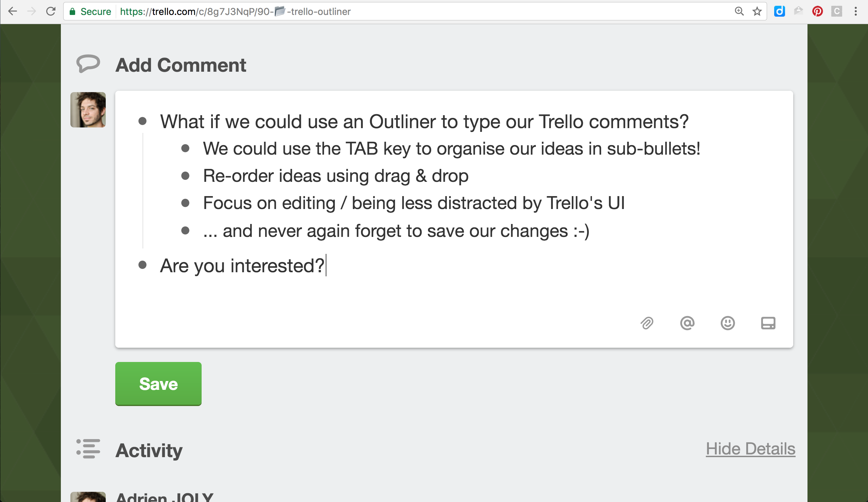
Task: Open the emoji smiley picker
Action: click(x=728, y=323)
